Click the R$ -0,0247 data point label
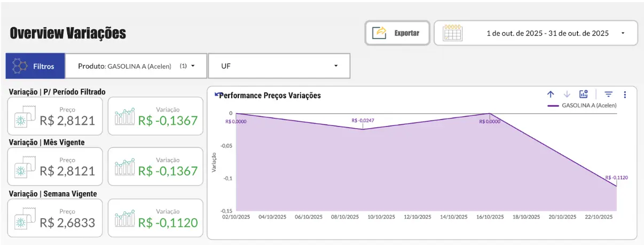 363,121
